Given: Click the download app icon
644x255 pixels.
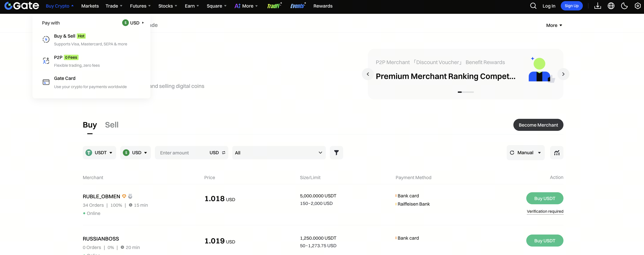Looking at the screenshot, I should tap(597, 6).
